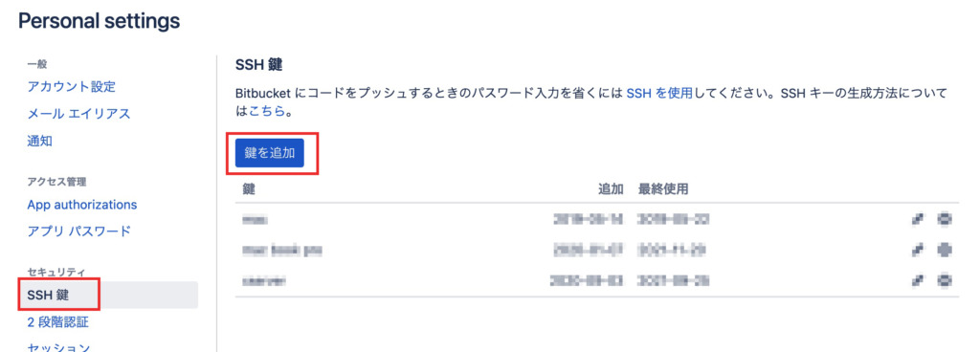
Task: Open the 通知 settings page
Action: point(40,141)
